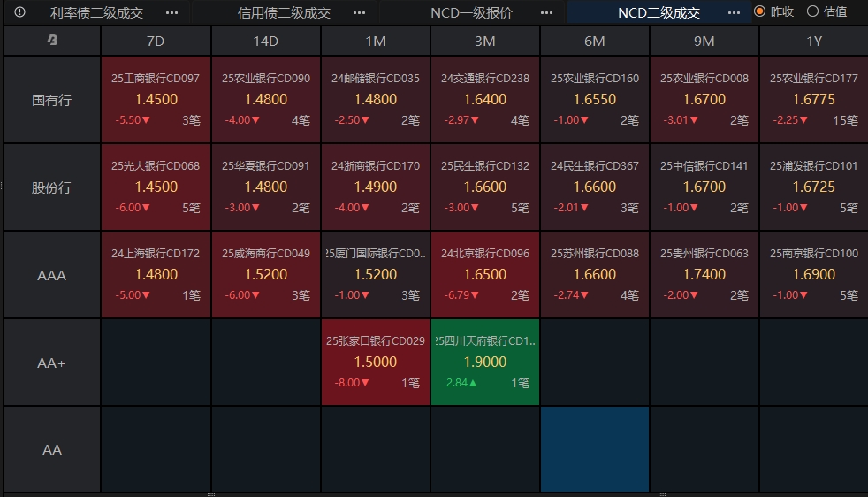Screen dimensions: 868x497
Task: Open more options for NCD二级成交
Action: tap(734, 12)
